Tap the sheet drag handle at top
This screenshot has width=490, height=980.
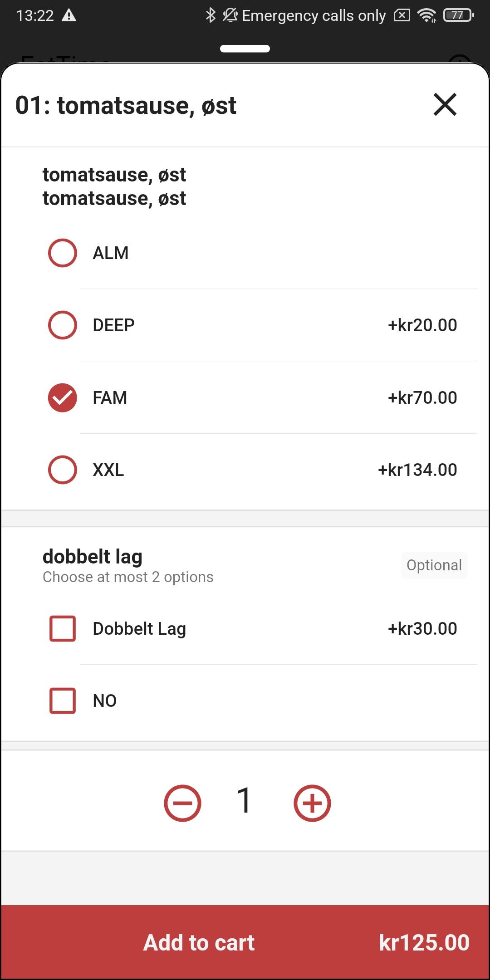point(245,49)
